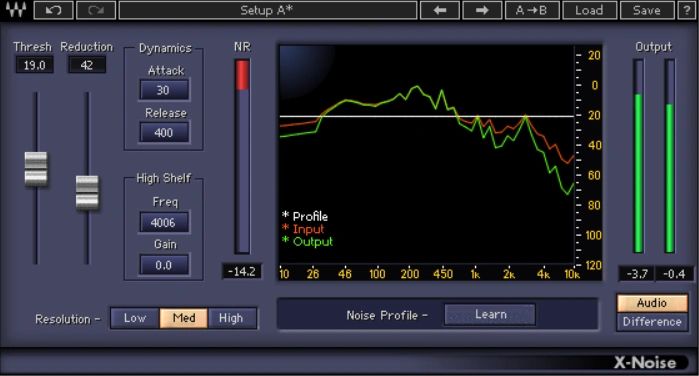Click the X-Noise plugin name label
Viewport: 699px width, 376px height.
(x=645, y=362)
